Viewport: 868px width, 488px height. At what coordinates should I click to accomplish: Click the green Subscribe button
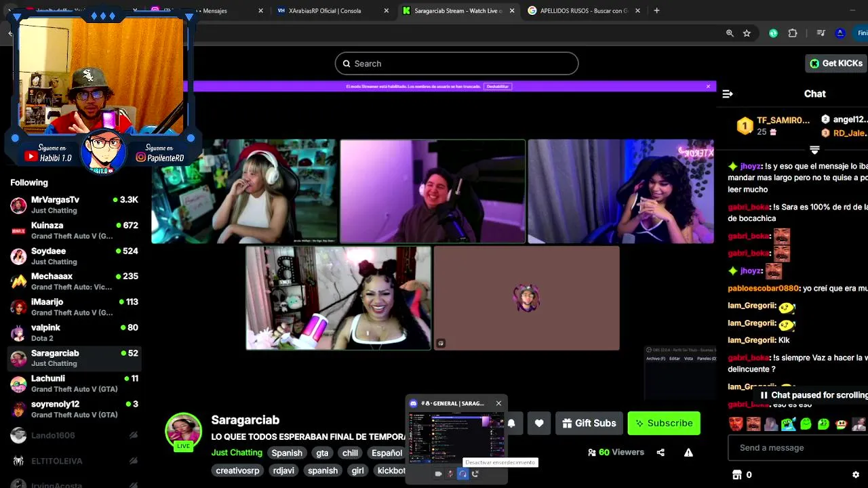tap(664, 423)
